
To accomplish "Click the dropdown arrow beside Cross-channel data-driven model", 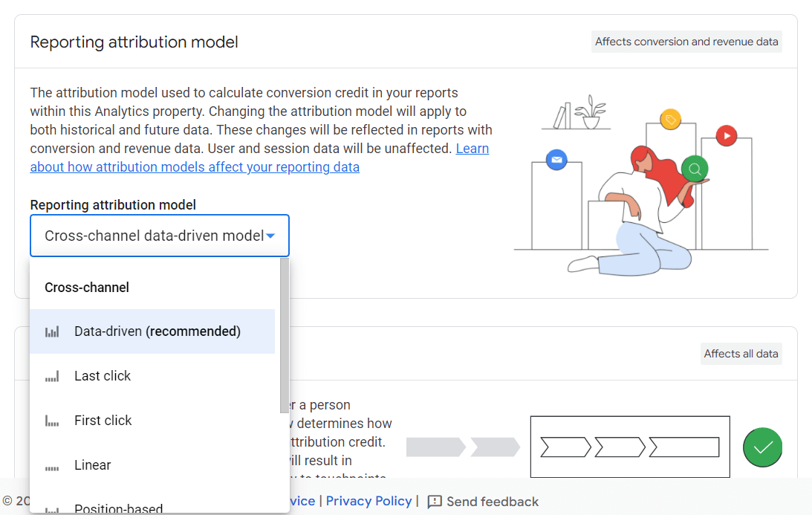I will [270, 236].
